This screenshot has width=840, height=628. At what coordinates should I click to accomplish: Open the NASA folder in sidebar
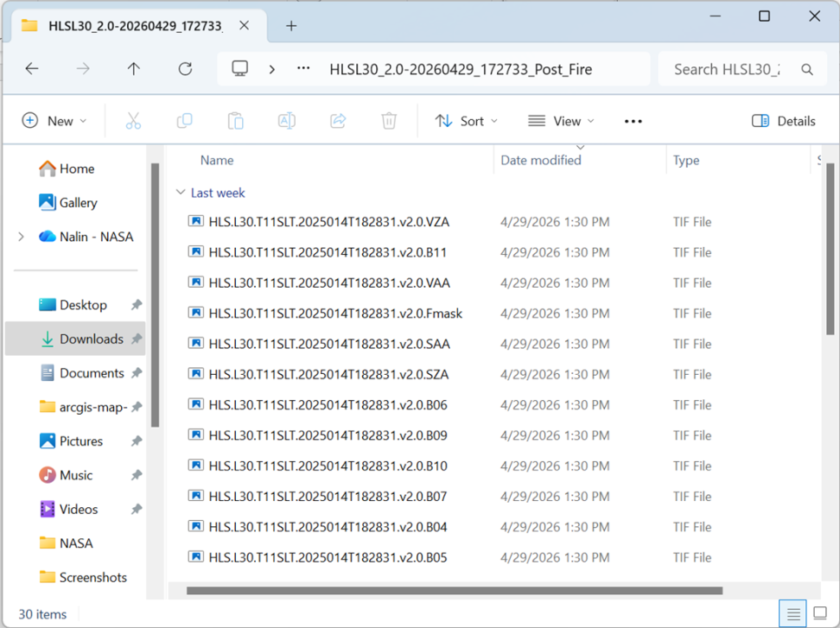pos(67,542)
